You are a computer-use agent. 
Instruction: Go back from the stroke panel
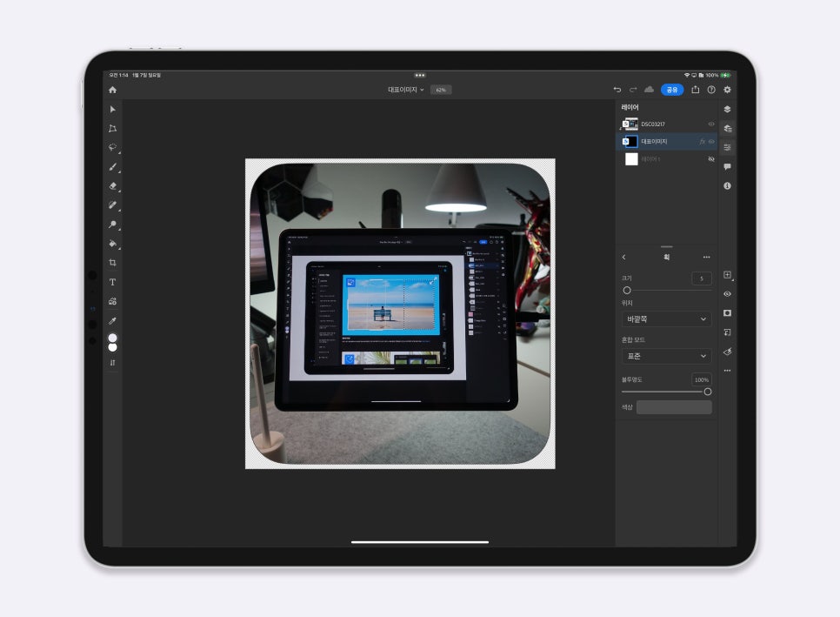(x=624, y=258)
